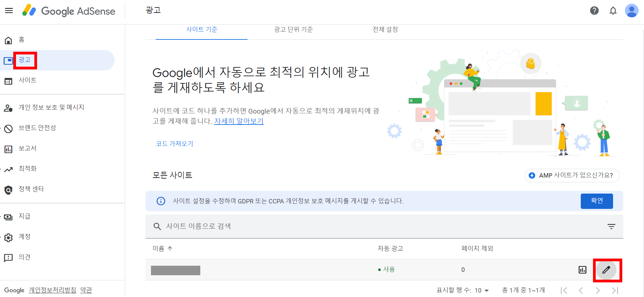Viewport: 644px width, 297px height.
Task: Click the 최적화 trend arrow icon
Action: click(x=8, y=169)
